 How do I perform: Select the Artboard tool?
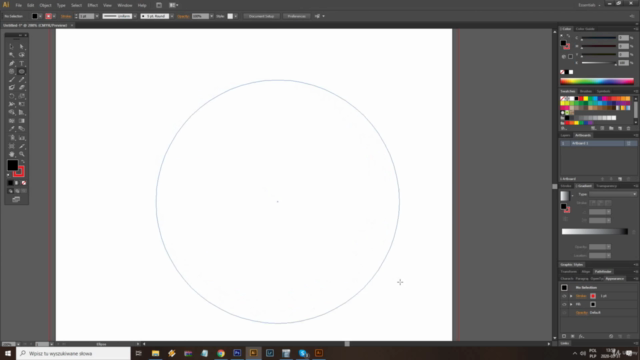11,146
